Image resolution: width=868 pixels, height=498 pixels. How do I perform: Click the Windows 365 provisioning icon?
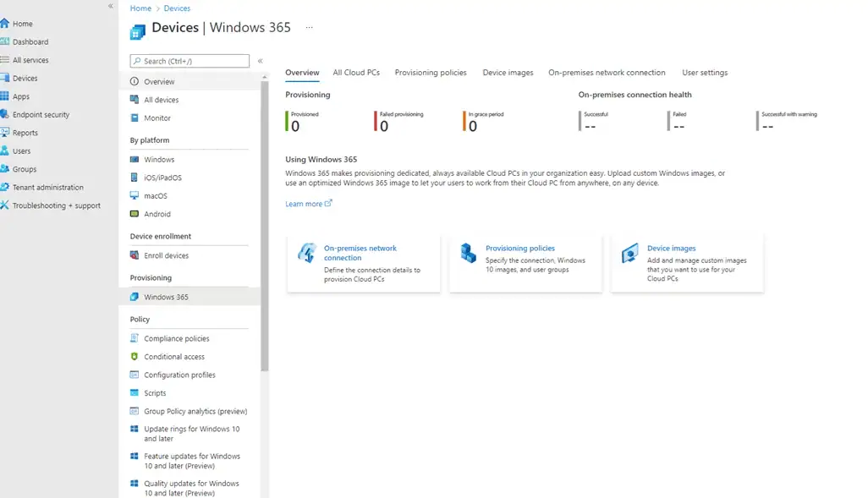pyautogui.click(x=134, y=297)
